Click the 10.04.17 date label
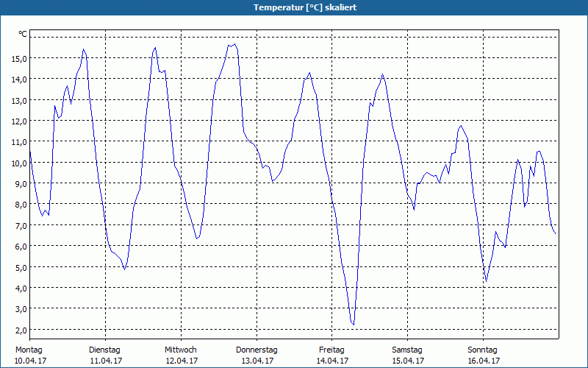 [31, 361]
